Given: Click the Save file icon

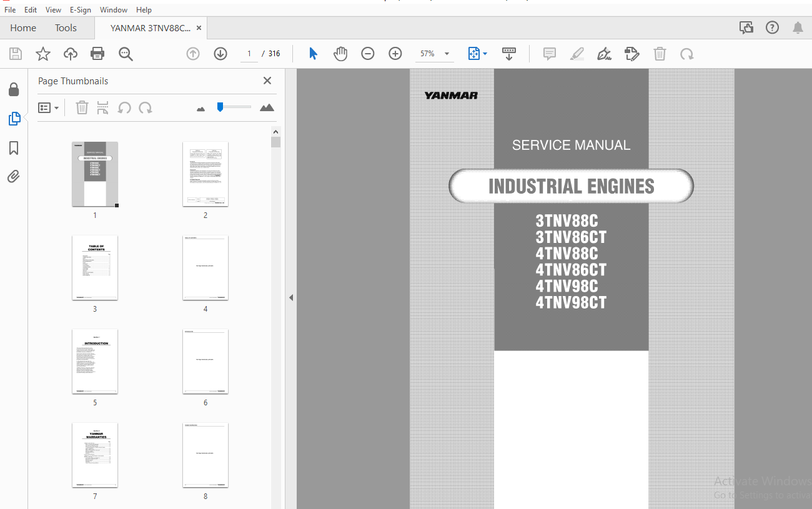Looking at the screenshot, I should tap(16, 54).
